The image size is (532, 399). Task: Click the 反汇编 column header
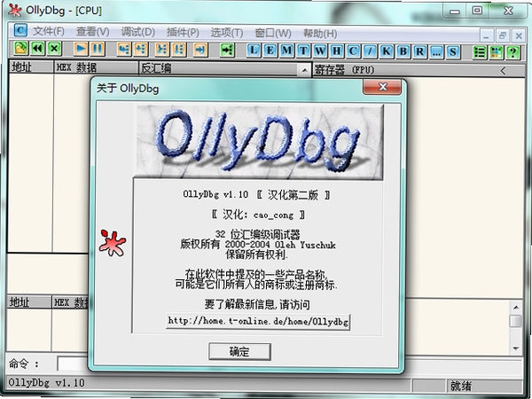(x=218, y=68)
